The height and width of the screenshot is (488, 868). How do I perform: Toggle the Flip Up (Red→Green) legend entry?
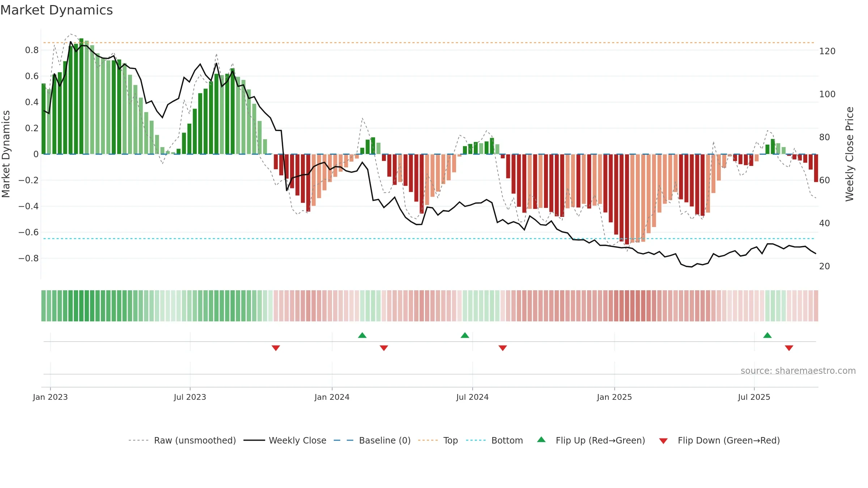[591, 440]
